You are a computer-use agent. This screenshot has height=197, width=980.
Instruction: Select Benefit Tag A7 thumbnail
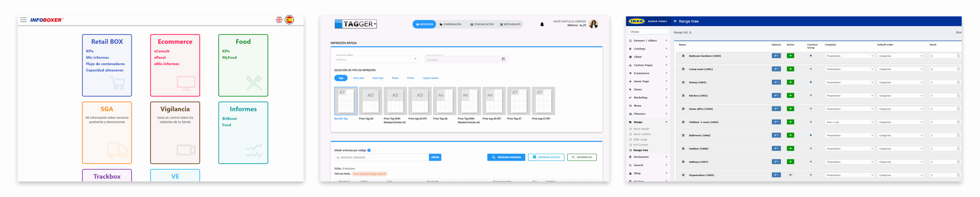click(x=346, y=101)
